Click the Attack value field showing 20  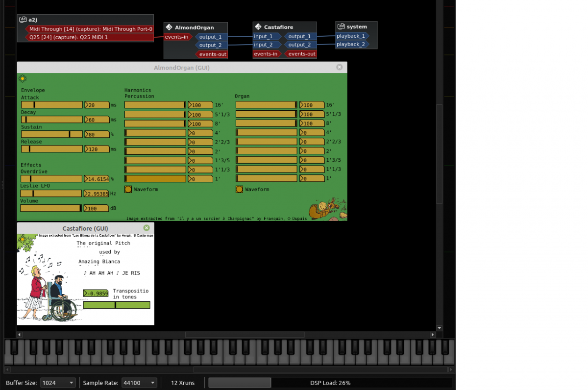97,105
